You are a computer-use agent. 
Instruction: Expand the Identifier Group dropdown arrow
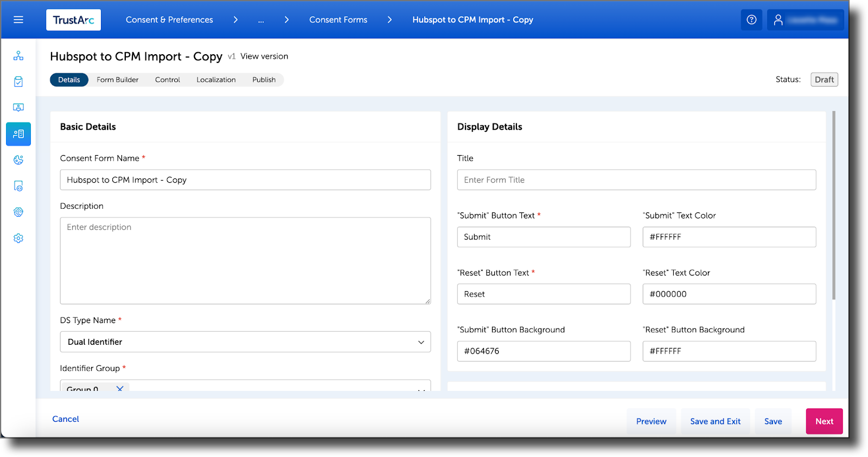tap(421, 389)
